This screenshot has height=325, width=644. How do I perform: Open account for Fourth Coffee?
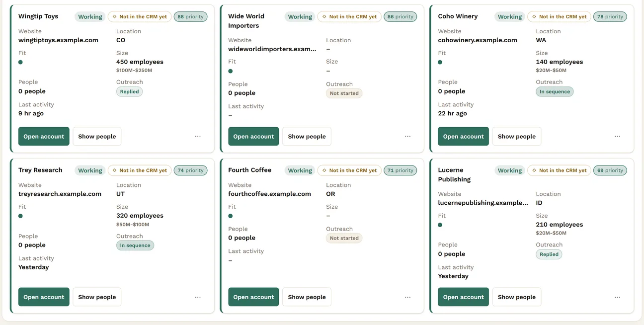[x=253, y=297]
